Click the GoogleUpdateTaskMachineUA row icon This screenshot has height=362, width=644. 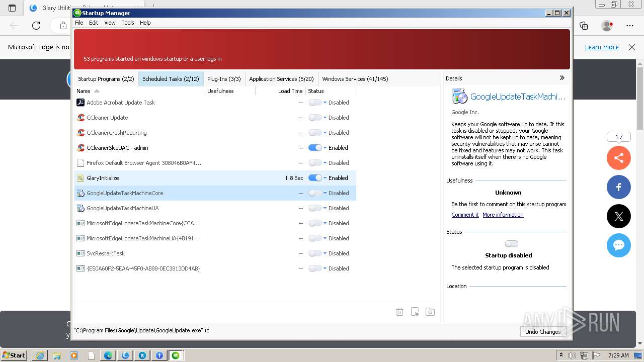click(80, 208)
